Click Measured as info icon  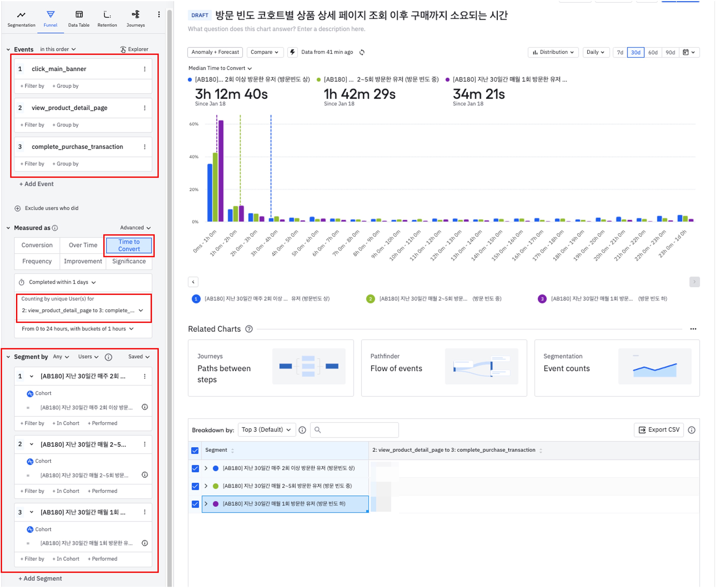(55, 228)
